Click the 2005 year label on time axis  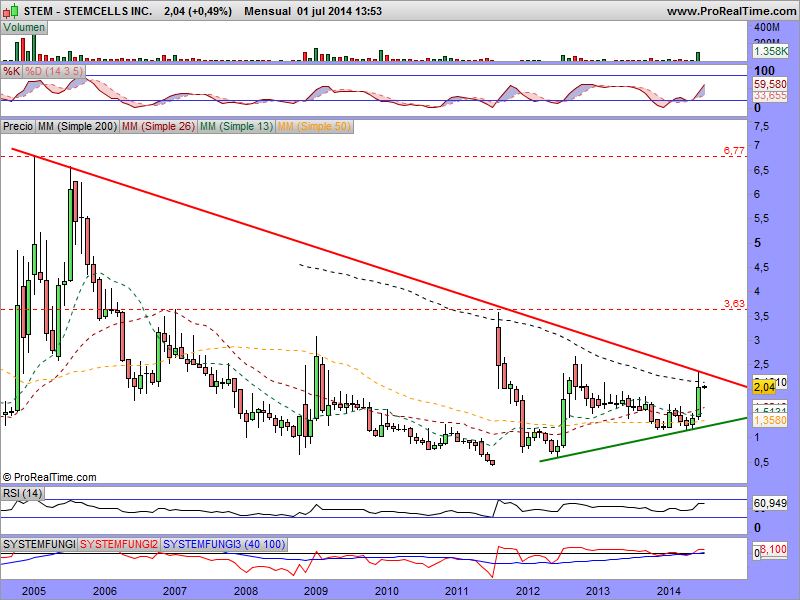coord(34,591)
